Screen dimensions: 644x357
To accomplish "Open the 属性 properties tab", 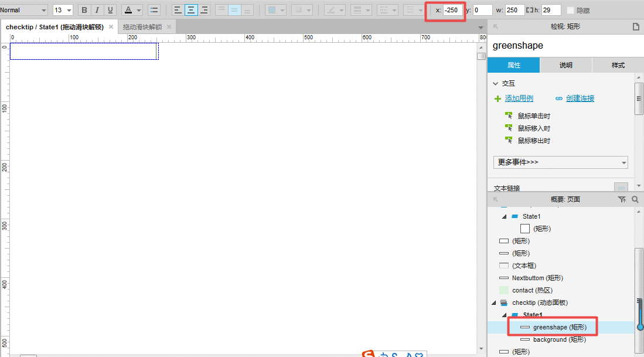I will click(513, 65).
